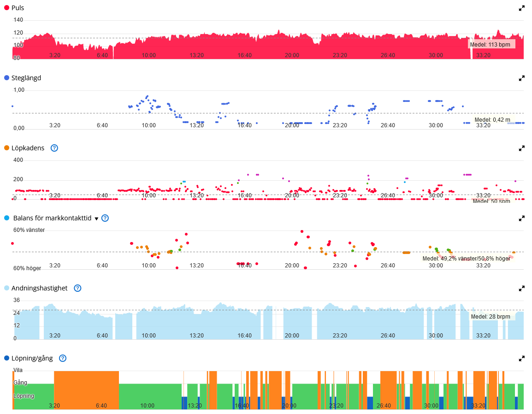Open help for Löpkadens
532x414 pixels.
pos(54,148)
